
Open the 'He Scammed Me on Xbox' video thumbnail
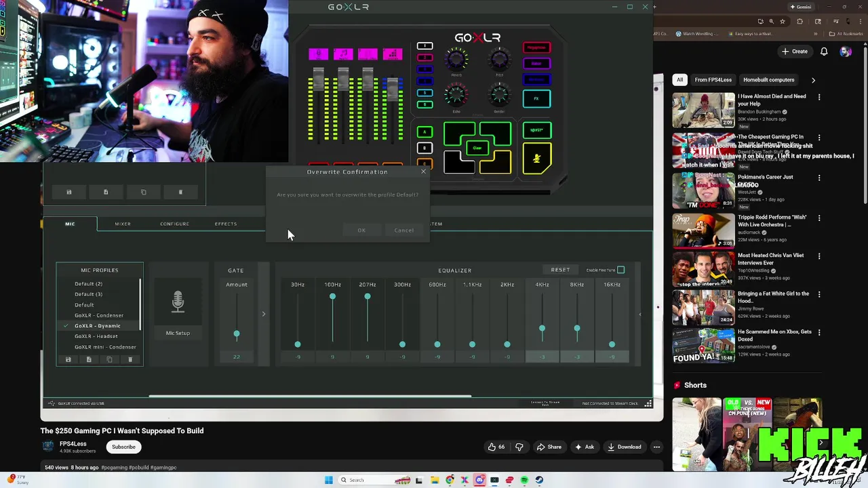[703, 346]
